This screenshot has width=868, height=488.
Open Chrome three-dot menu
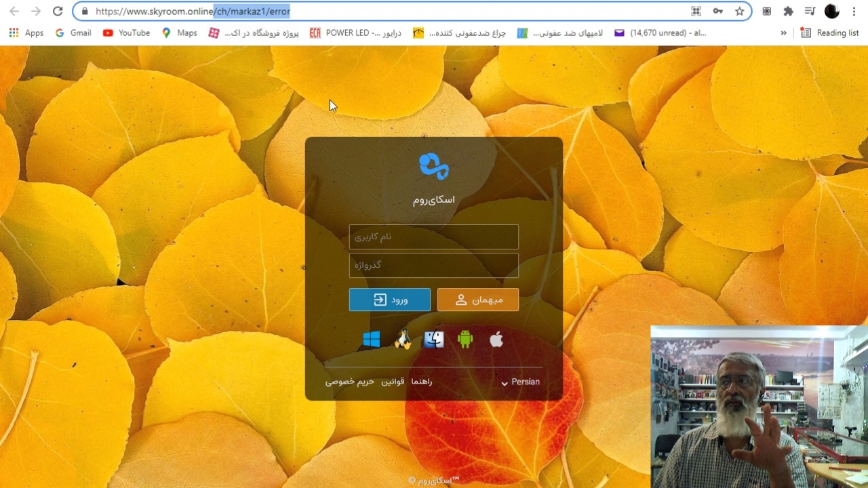click(854, 12)
